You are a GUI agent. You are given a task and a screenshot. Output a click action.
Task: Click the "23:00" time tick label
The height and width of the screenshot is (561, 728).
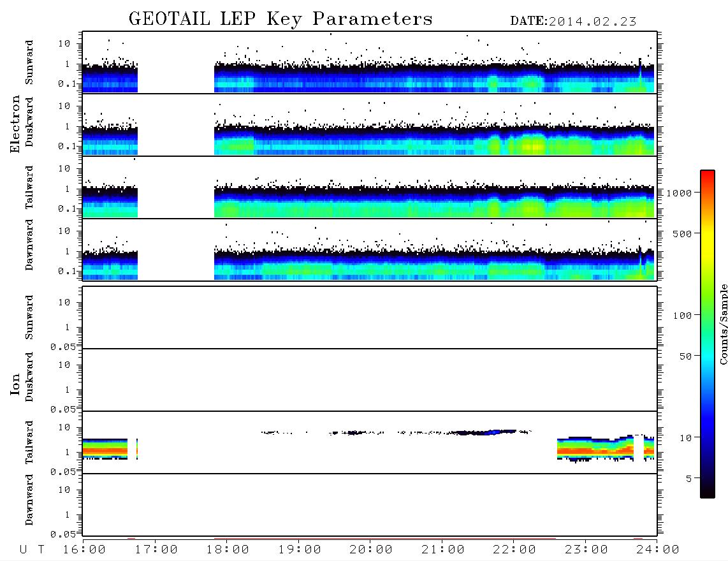(586, 550)
